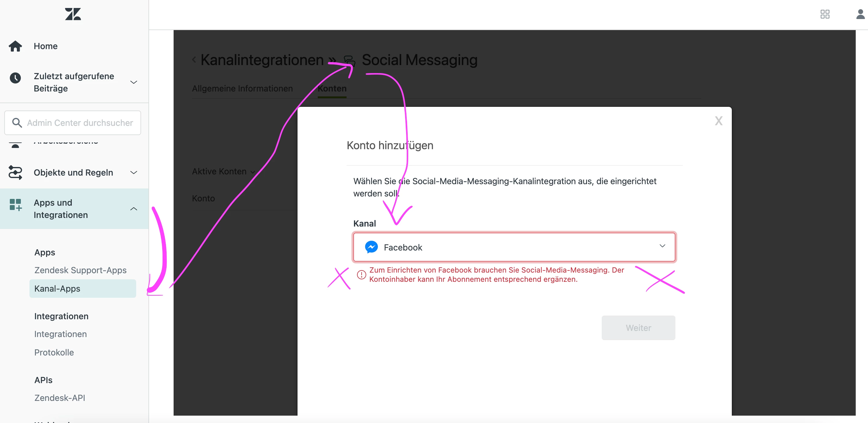Open Aktive Konten filter dropdown
This screenshot has height=423, width=868.
[x=223, y=172]
